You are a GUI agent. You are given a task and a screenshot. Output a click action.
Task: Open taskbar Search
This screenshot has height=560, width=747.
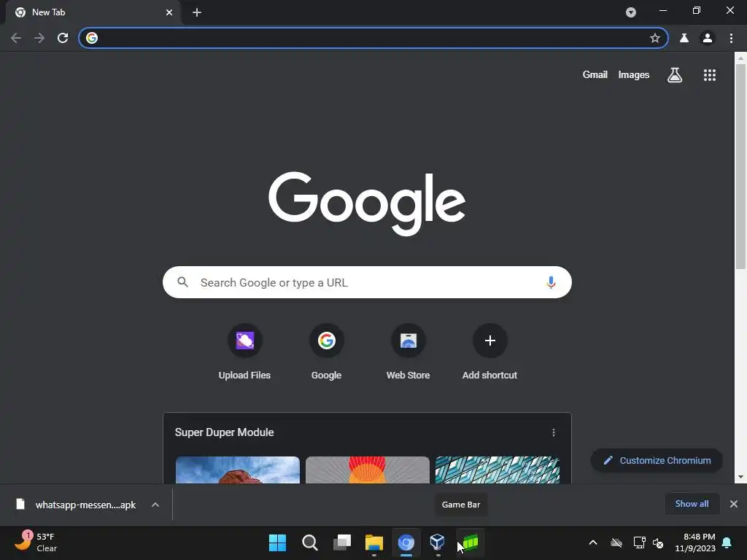point(309,542)
